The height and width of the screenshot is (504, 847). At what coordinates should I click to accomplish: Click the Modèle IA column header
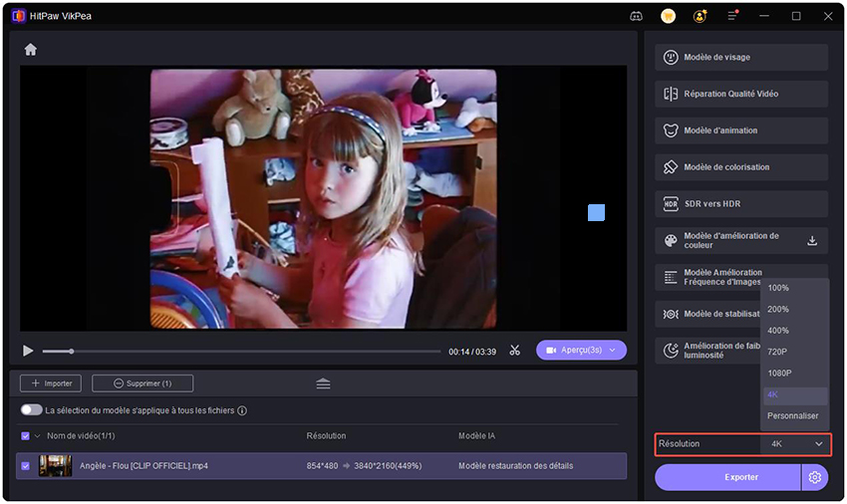tap(476, 436)
